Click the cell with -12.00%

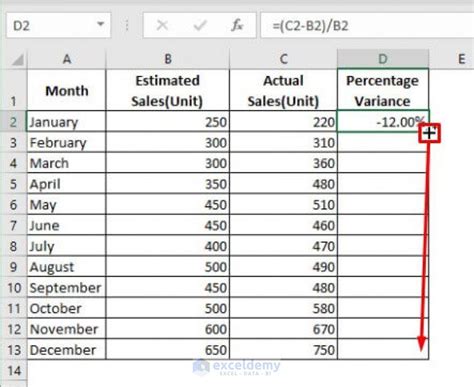pos(383,122)
